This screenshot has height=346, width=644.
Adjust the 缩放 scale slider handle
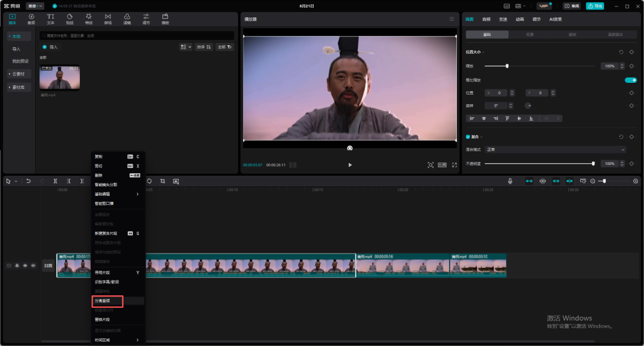point(507,66)
